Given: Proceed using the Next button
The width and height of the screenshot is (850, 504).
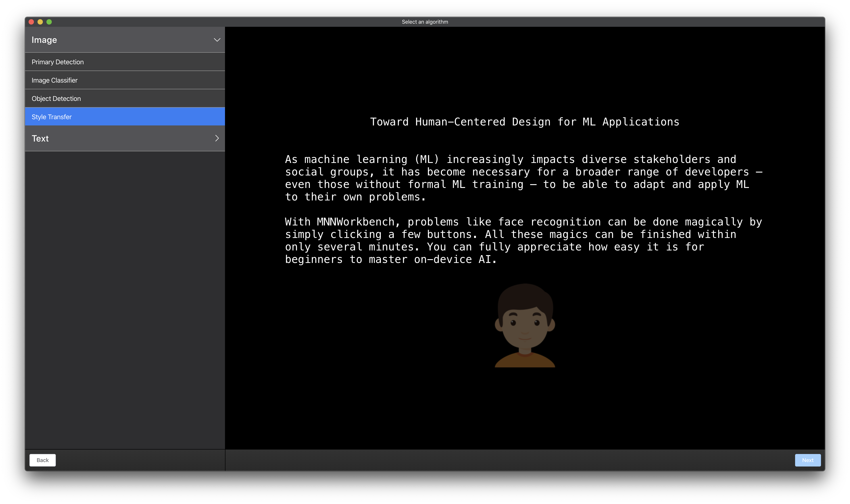Looking at the screenshot, I should (x=808, y=460).
